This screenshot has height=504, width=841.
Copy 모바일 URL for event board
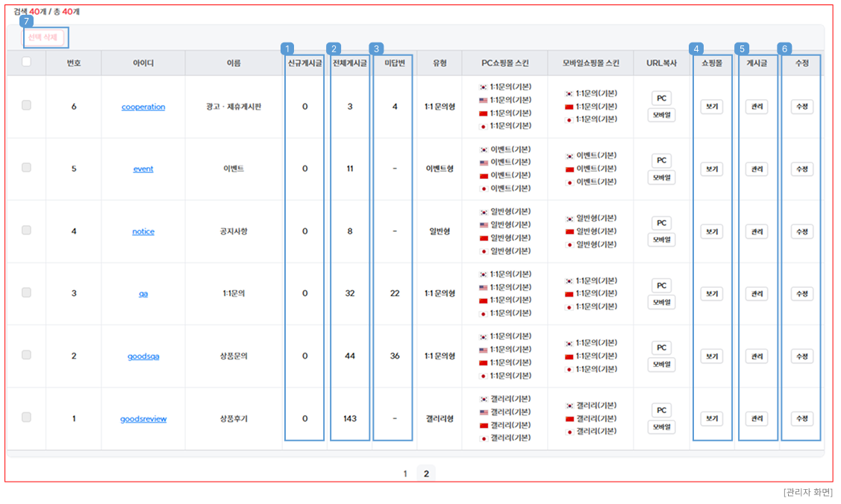click(x=661, y=177)
